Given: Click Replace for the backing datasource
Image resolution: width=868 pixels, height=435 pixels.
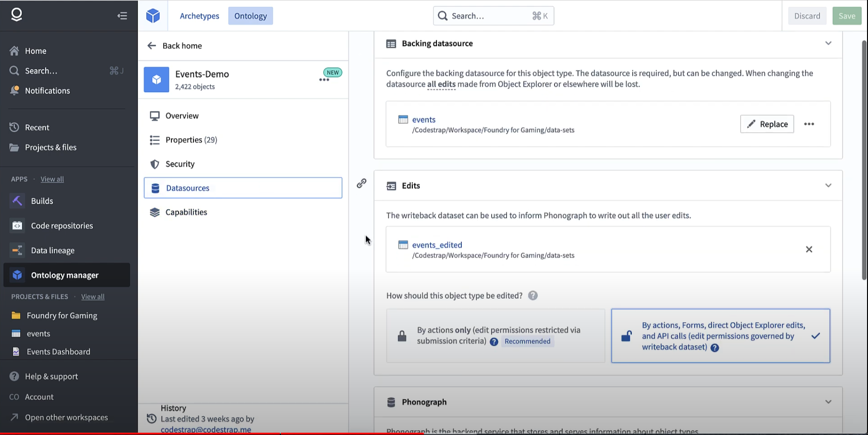Looking at the screenshot, I should coord(767,124).
